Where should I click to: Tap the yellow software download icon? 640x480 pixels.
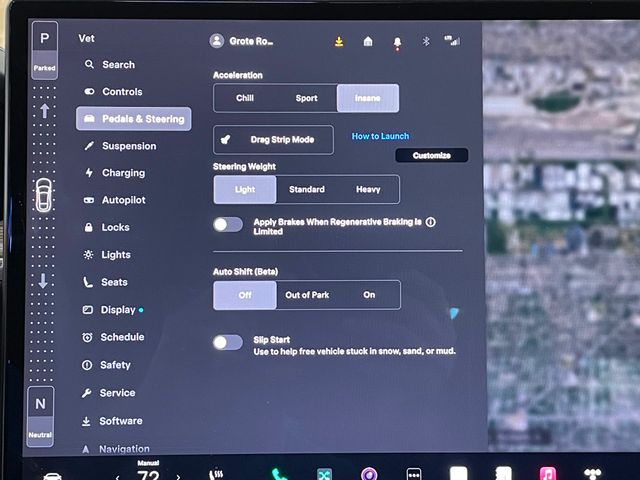tap(339, 41)
